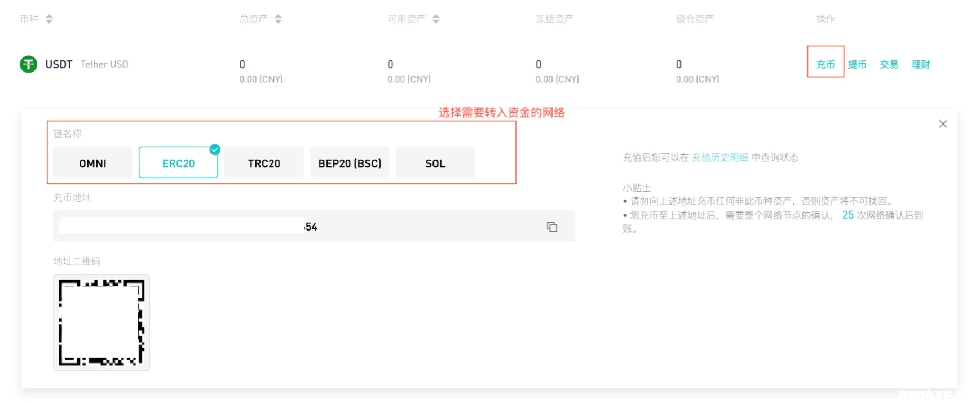The height and width of the screenshot is (403, 980).
Task: Open the 提币 withdraw link
Action: pyautogui.click(x=857, y=64)
